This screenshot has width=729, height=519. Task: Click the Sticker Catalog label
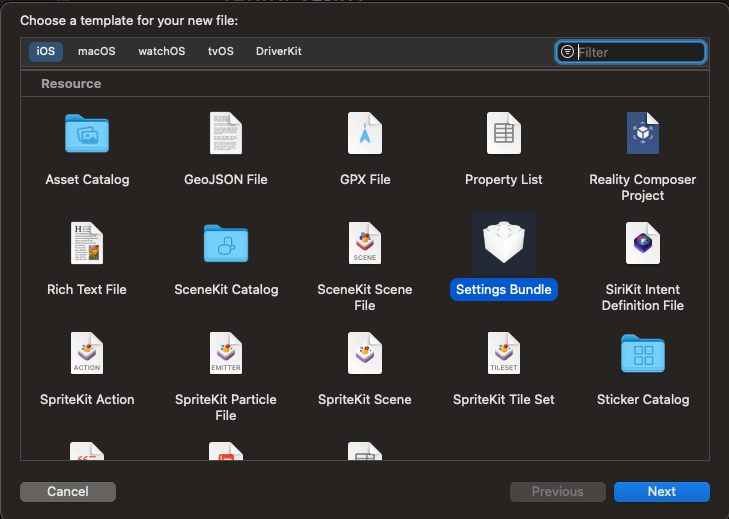point(643,399)
